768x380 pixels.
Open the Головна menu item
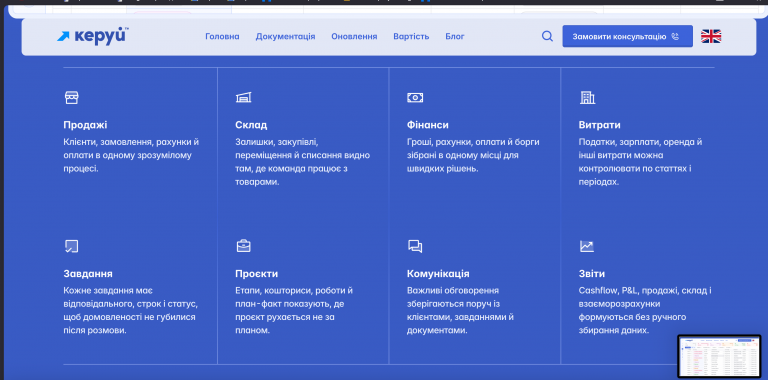[x=222, y=36]
